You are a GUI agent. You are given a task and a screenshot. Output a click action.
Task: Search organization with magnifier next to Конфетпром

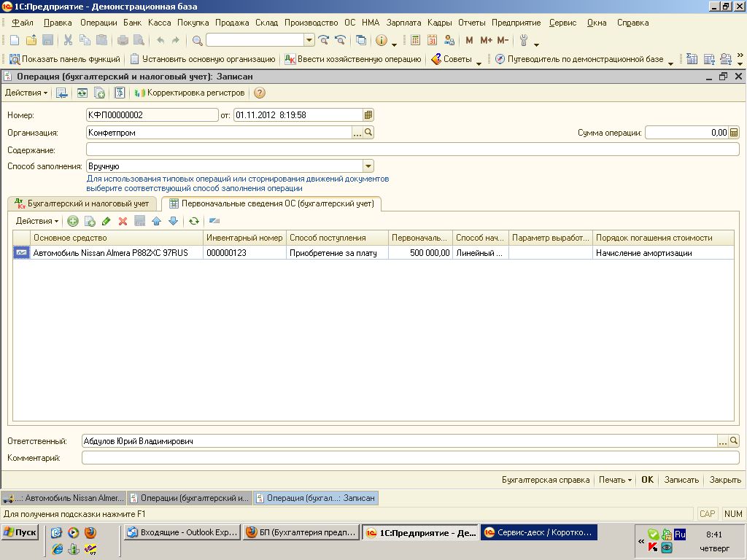[368, 133]
